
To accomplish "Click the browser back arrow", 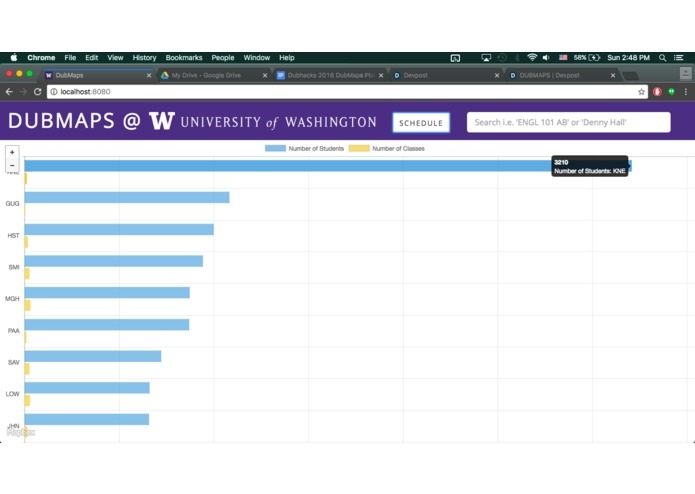I will click(x=9, y=92).
